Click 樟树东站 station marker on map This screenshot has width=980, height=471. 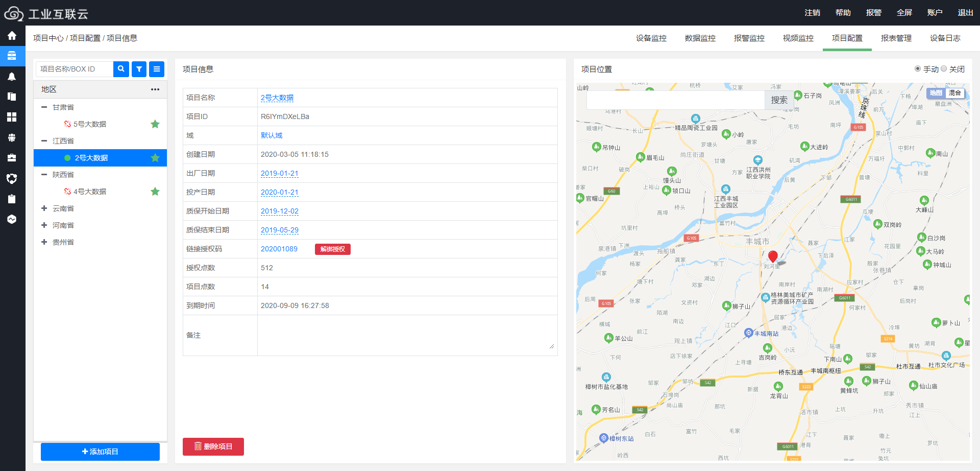(x=604, y=438)
